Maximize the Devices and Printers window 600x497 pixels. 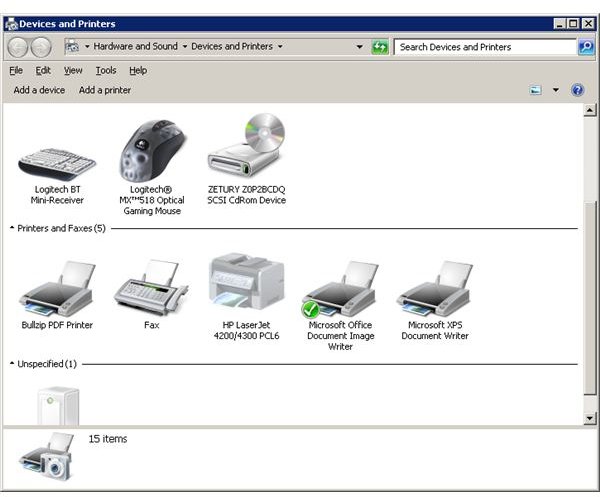tap(573, 24)
